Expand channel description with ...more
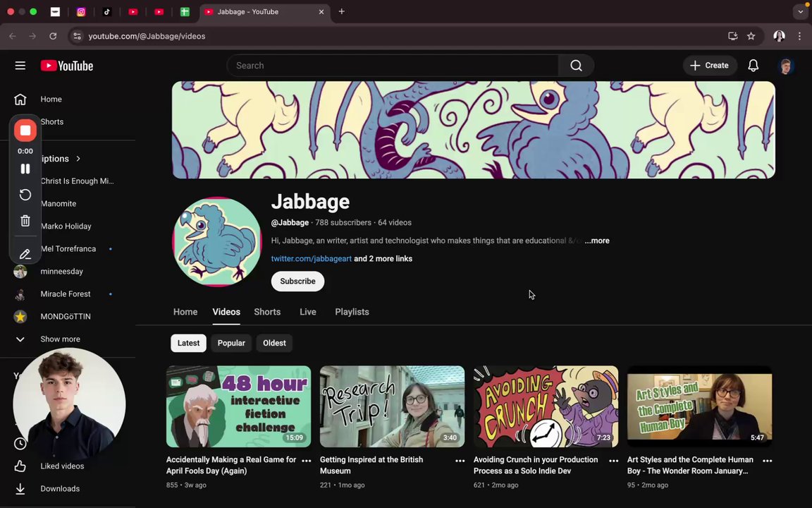The height and width of the screenshot is (508, 812). (597, 241)
